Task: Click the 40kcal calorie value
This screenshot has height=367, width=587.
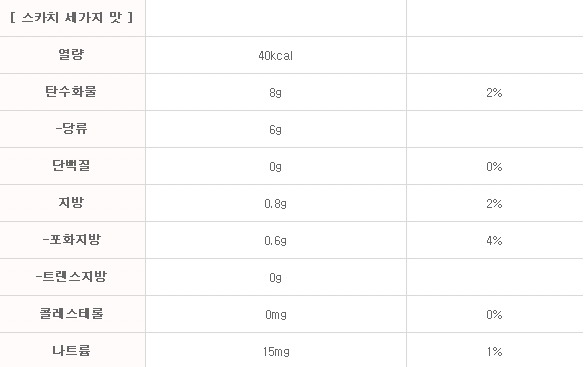Action: pyautogui.click(x=276, y=55)
